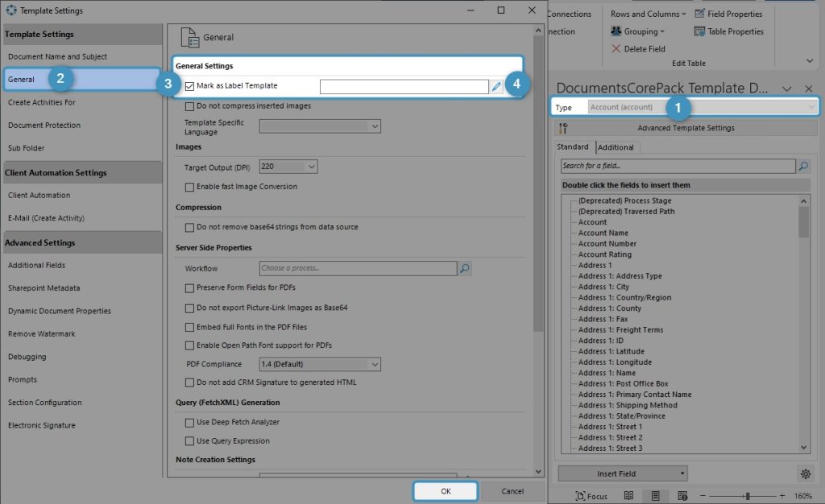Screen dimensions: 825x504
Task: Click zoom in plus icon
Action: (782, 496)
